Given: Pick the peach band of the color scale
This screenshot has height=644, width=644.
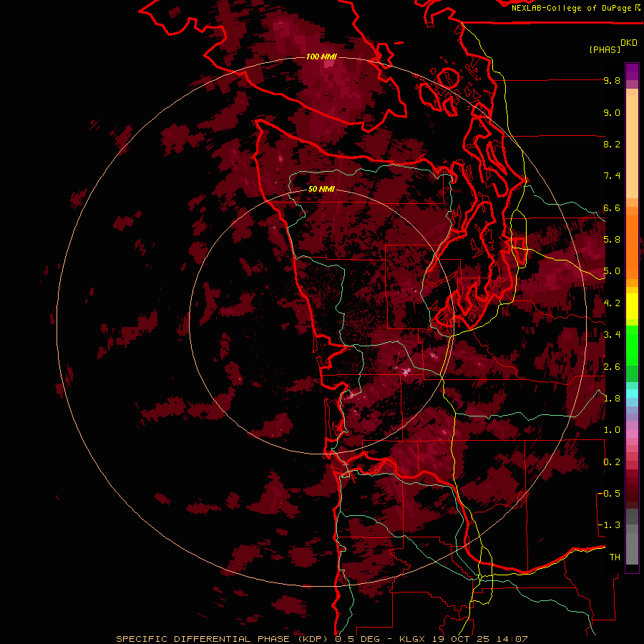Looking at the screenshot, I should click(632, 146).
